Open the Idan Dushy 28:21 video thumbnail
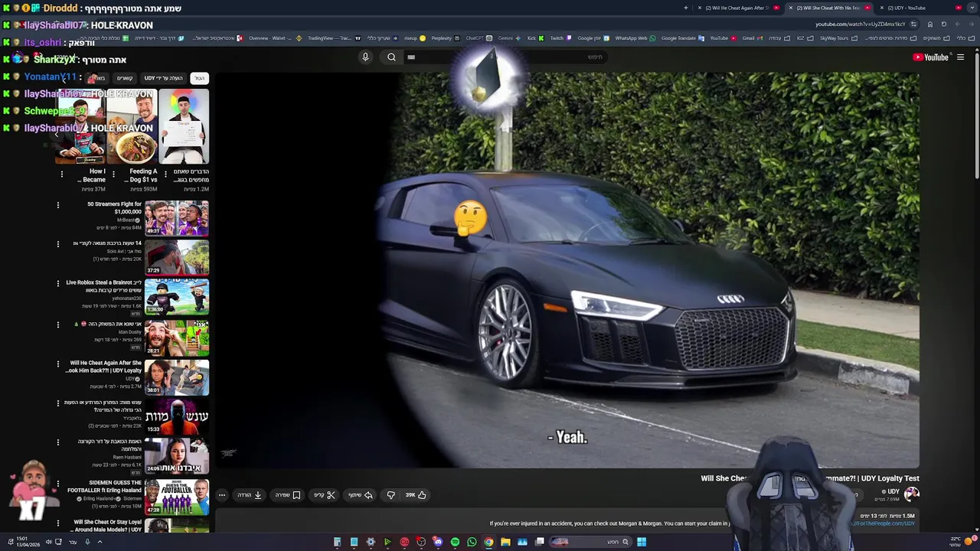980x551 pixels. coord(177,337)
